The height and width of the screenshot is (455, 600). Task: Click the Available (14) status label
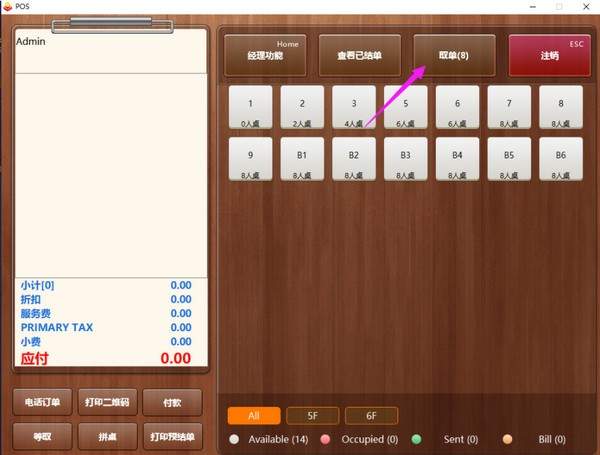point(278,439)
